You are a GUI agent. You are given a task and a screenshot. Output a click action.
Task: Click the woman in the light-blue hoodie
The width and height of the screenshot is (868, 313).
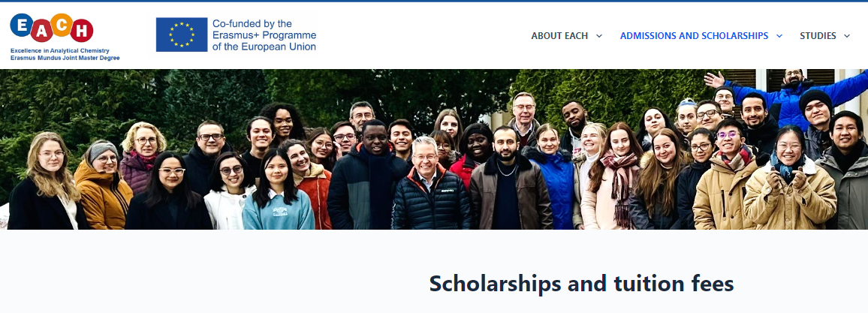point(276,195)
